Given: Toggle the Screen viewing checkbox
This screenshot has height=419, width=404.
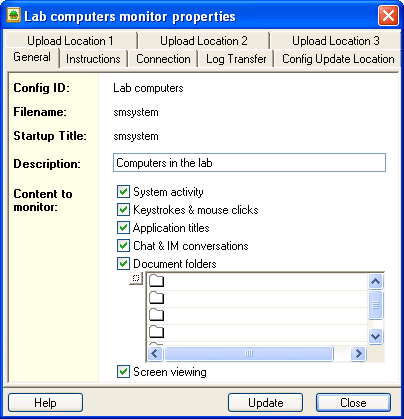Looking at the screenshot, I should (x=123, y=372).
